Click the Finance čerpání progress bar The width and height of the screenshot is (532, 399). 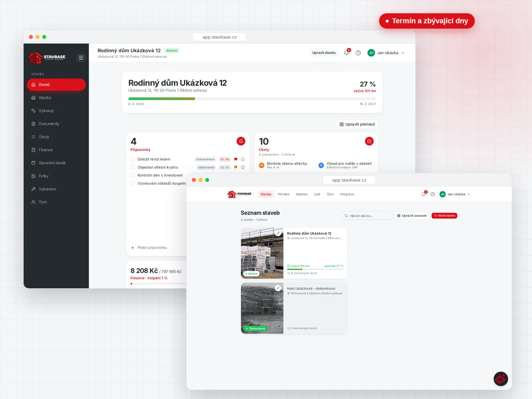coord(158,284)
